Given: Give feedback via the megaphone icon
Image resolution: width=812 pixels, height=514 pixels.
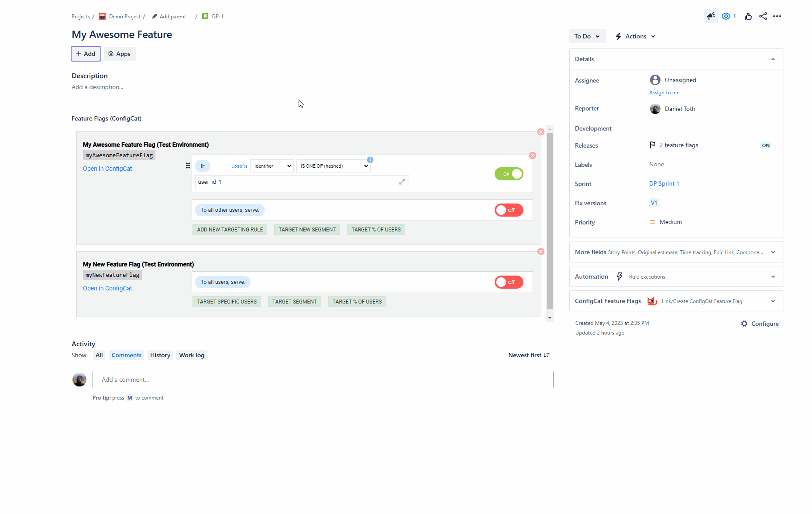Looking at the screenshot, I should (711, 16).
